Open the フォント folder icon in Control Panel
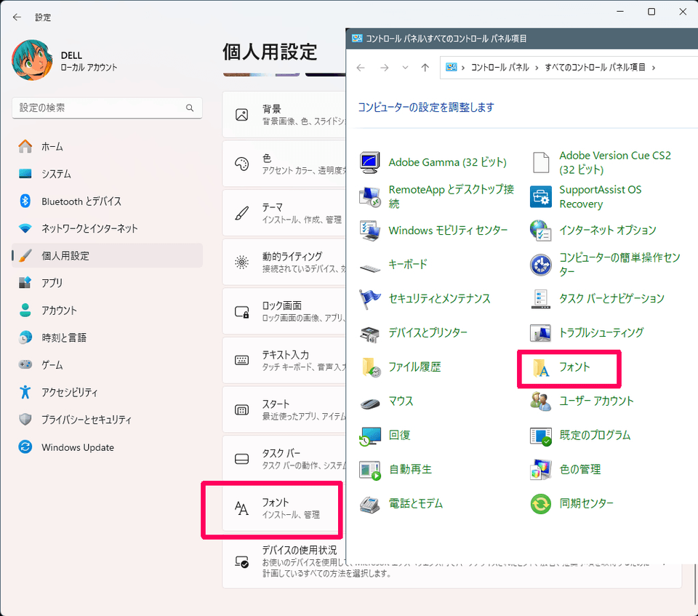Image resolution: width=698 pixels, height=616 pixels. [x=541, y=368]
